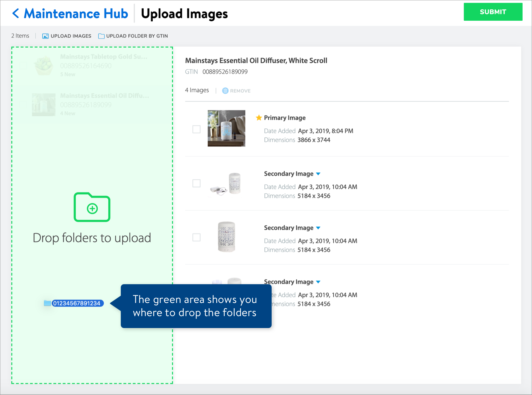532x395 pixels.
Task: Click the blue folder icon labeled 01234567891234
Action: [47, 303]
